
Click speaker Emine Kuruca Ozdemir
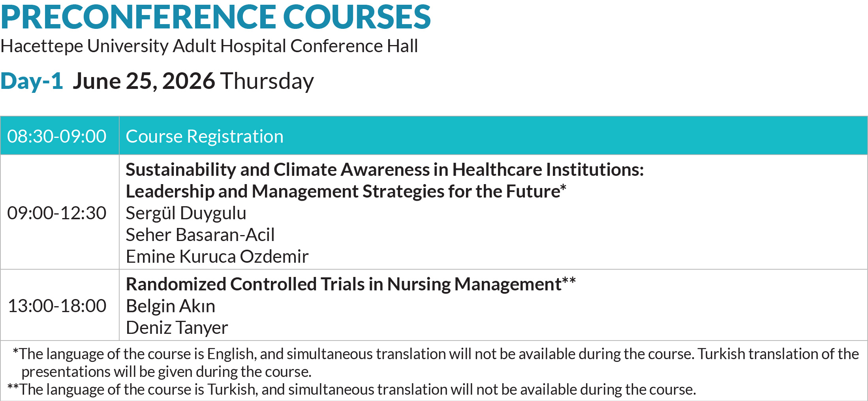pyautogui.click(x=217, y=257)
